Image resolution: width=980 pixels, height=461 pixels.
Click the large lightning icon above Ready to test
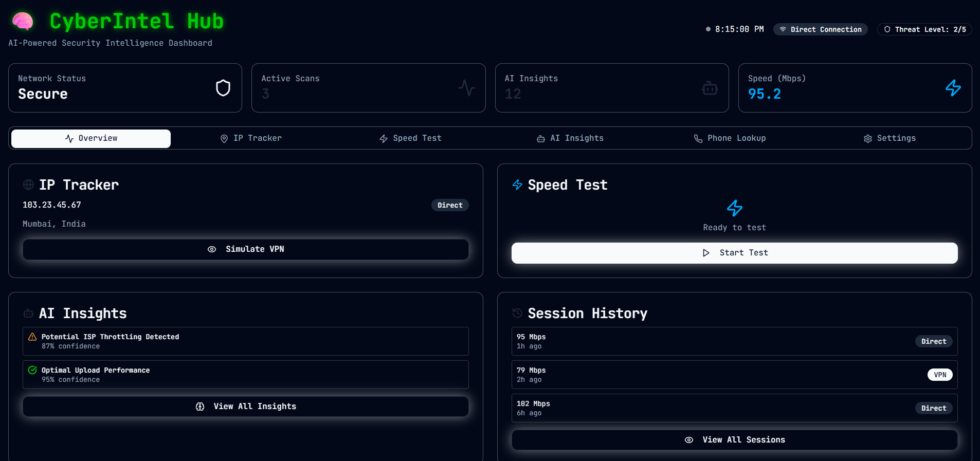pos(734,208)
